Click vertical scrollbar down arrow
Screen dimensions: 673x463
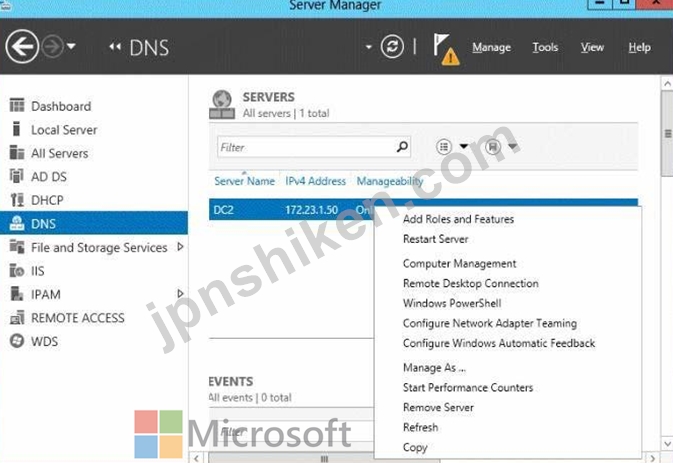click(x=667, y=443)
